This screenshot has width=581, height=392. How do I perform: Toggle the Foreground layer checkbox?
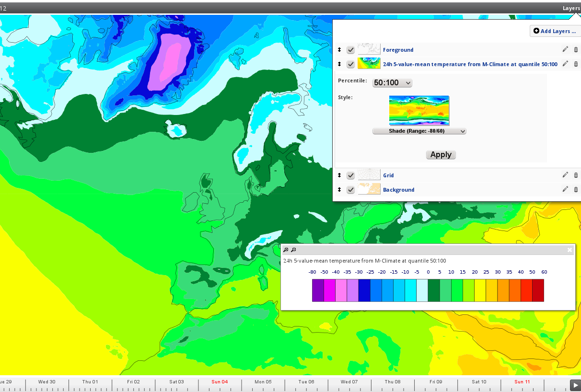351,50
